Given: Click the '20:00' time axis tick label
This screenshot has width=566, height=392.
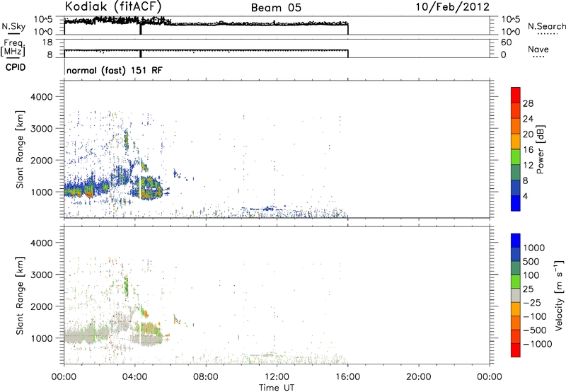Looking at the screenshot, I should click(x=418, y=377).
